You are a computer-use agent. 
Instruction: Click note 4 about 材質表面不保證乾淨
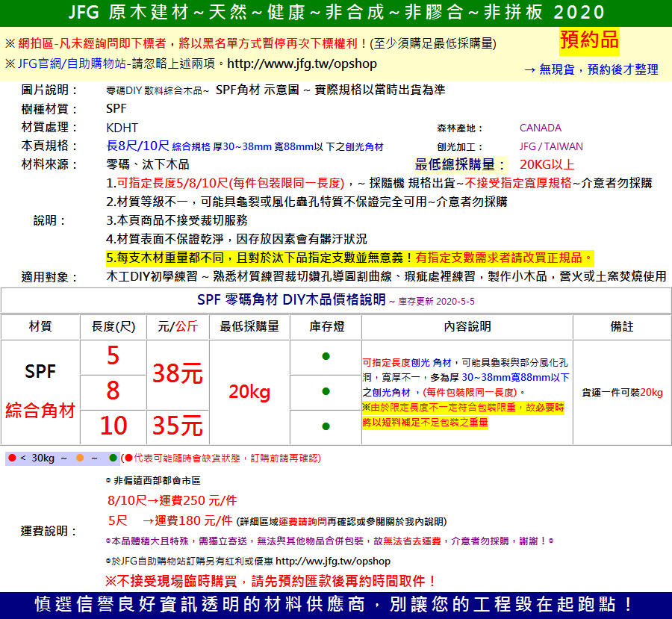coord(237,239)
